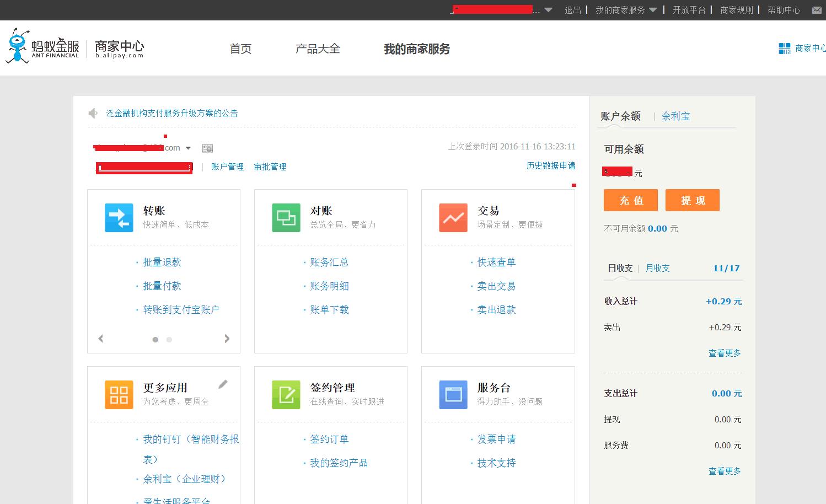Image resolution: width=826 pixels, height=504 pixels.
Task: Open 批量退款
Action: point(162,262)
